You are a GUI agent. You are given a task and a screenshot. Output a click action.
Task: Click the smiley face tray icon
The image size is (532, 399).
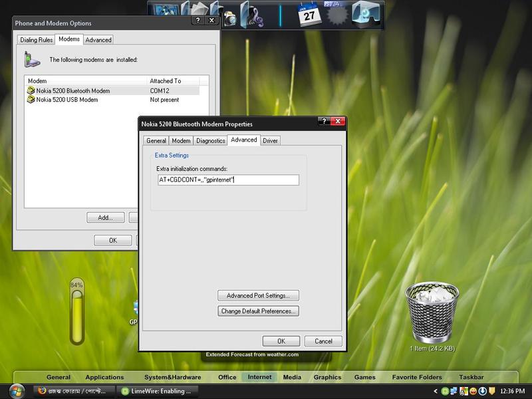click(x=473, y=391)
